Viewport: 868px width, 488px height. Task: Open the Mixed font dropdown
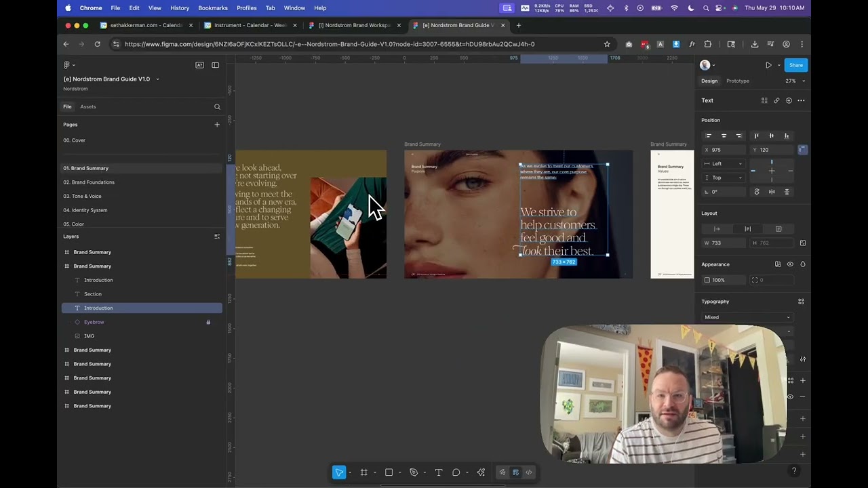(747, 317)
